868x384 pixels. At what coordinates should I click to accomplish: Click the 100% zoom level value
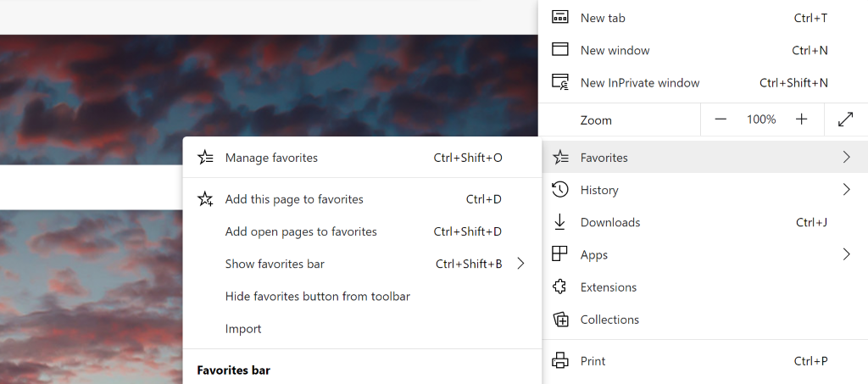761,119
